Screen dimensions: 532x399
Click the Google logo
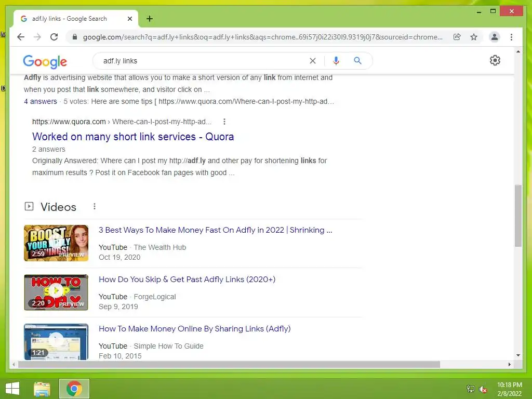pos(45,61)
